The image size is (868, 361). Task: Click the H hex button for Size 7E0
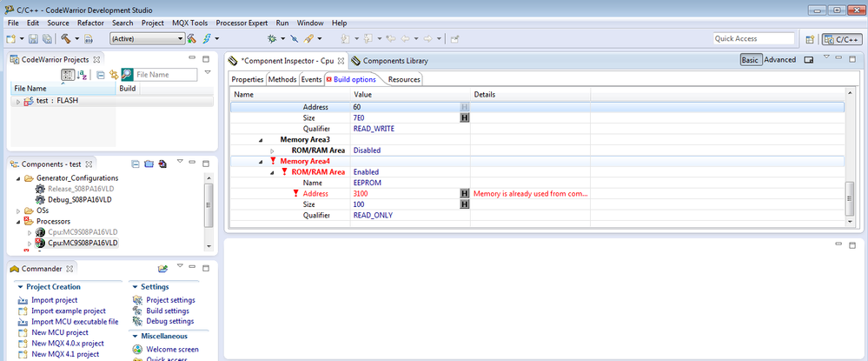465,117
